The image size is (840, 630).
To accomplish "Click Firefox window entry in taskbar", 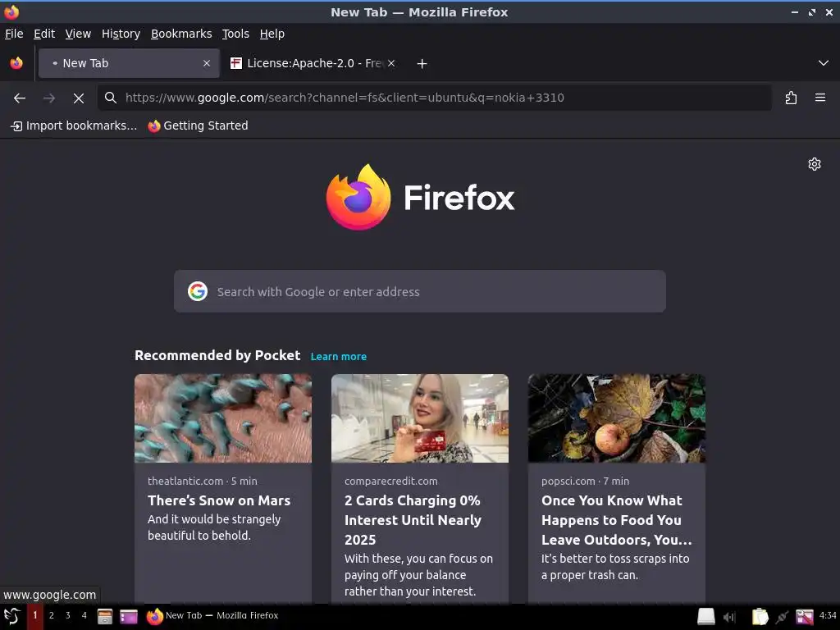I will 212,616.
